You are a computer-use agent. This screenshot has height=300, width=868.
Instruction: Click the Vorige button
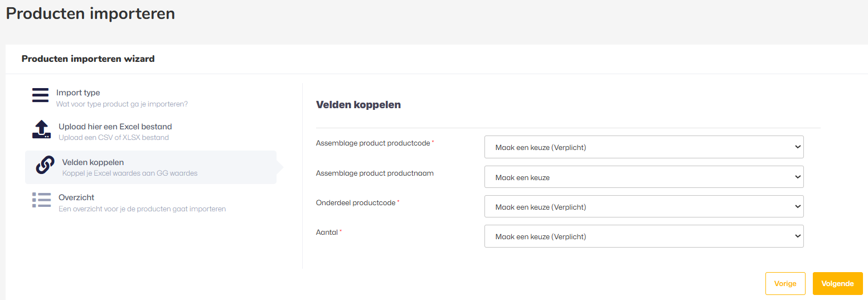point(785,283)
